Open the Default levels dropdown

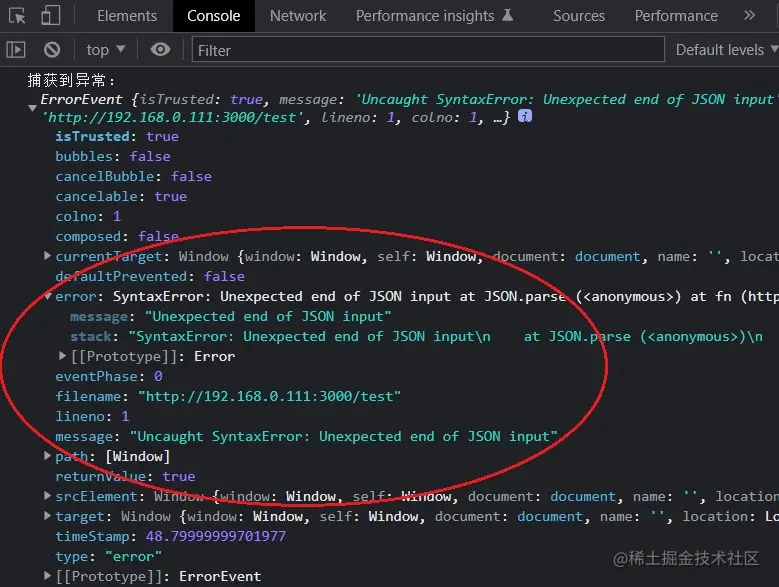click(726, 50)
